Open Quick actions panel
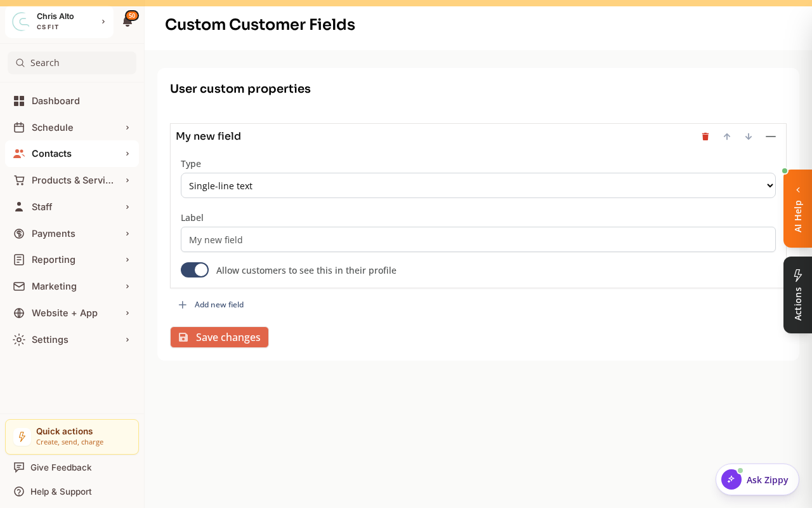Screen dimensions: 812x508 tap(72, 437)
